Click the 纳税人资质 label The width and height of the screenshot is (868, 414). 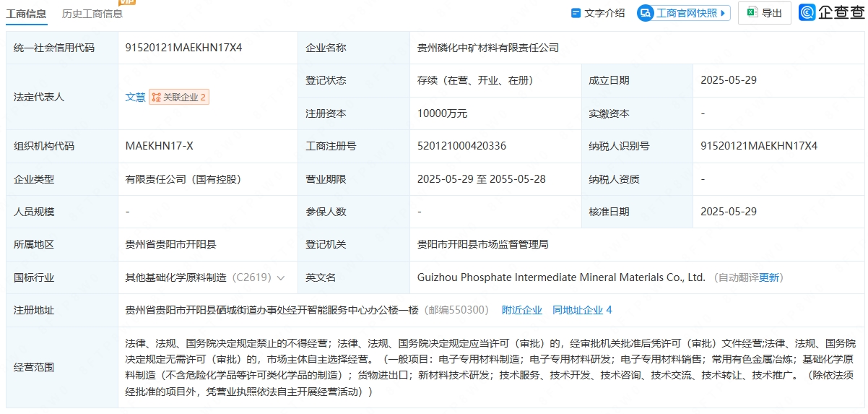click(614, 179)
